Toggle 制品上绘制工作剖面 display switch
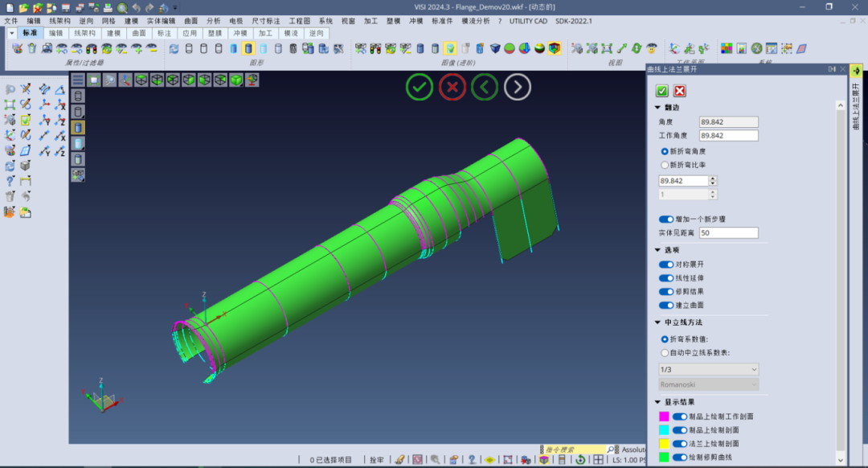 click(x=680, y=417)
